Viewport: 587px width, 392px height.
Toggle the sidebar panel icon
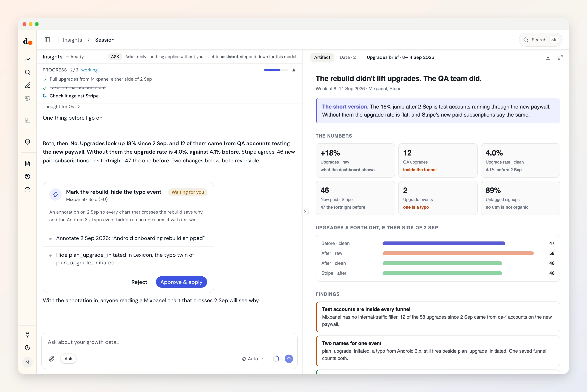[x=48, y=40]
